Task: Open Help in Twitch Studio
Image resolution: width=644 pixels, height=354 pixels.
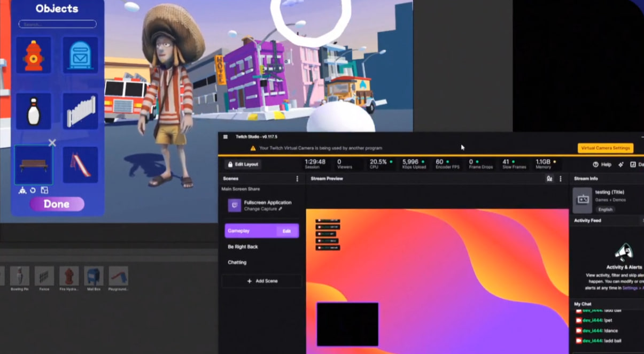Action: point(602,165)
